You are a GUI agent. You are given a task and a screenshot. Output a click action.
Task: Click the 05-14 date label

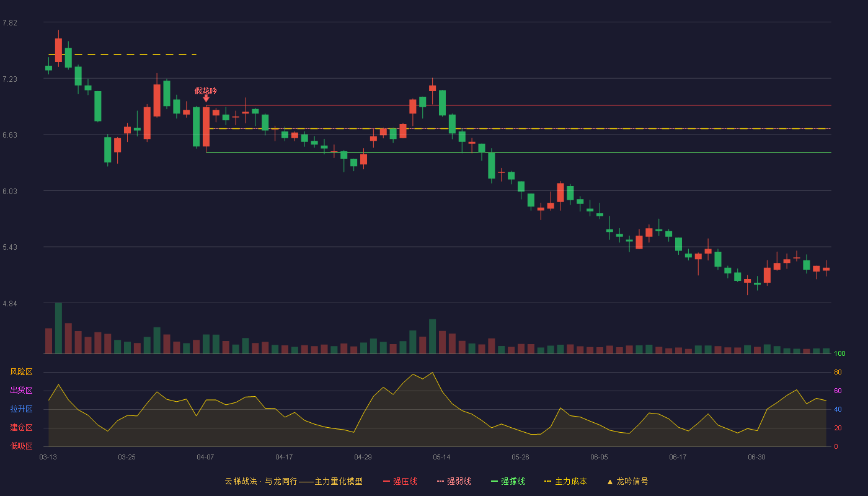(441, 457)
